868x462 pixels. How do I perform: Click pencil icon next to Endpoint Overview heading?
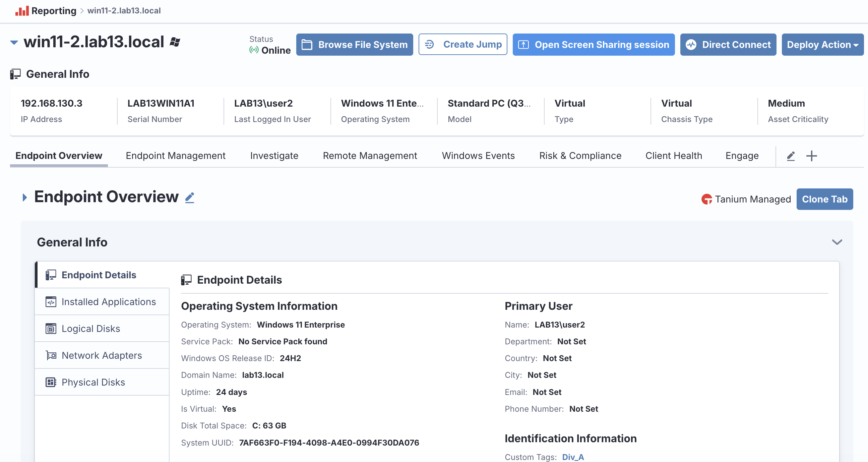tap(190, 197)
